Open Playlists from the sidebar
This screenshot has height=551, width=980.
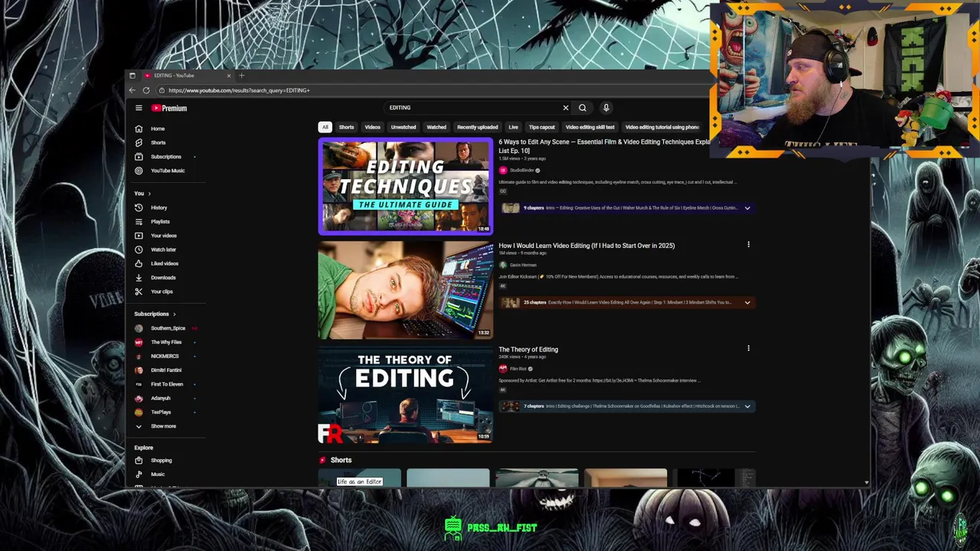pos(160,222)
